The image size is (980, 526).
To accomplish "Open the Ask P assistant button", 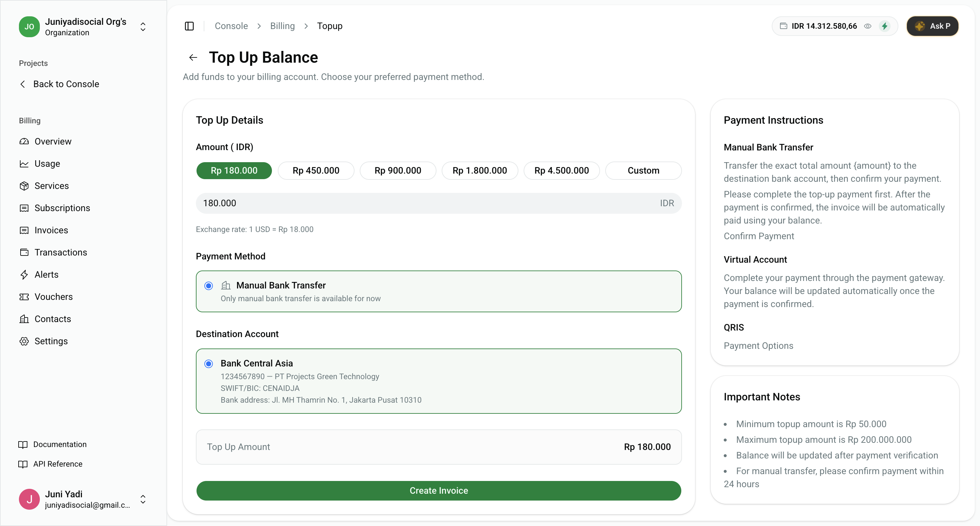I will 932,26.
